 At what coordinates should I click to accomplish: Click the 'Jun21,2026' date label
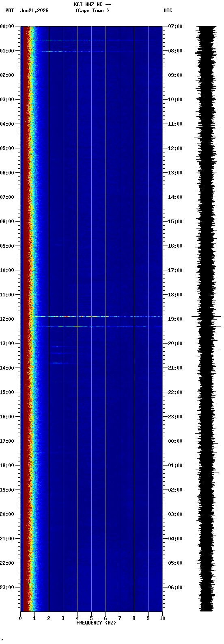coord(34,11)
